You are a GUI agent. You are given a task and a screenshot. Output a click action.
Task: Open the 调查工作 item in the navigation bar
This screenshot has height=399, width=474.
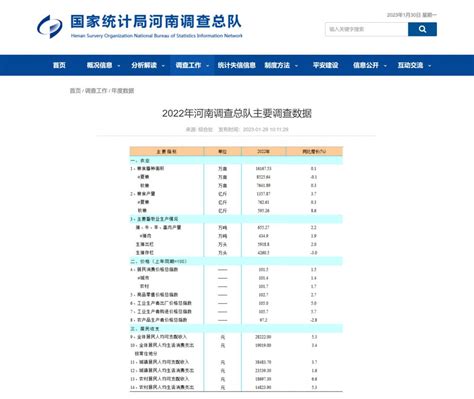[x=188, y=65]
